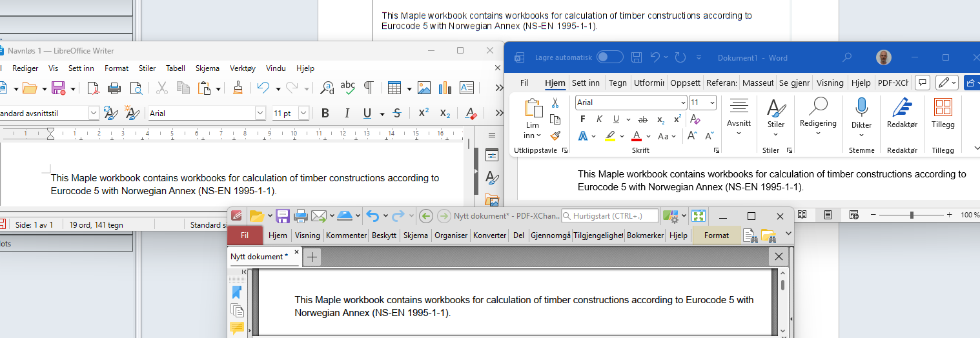Toggle bold in LibreOffice formatting toolbar
The height and width of the screenshot is (338, 980).
point(325,114)
